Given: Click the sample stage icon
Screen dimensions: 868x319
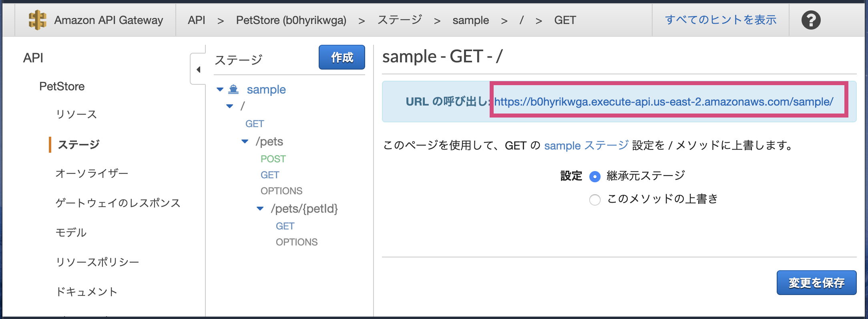Looking at the screenshot, I should click(x=233, y=89).
